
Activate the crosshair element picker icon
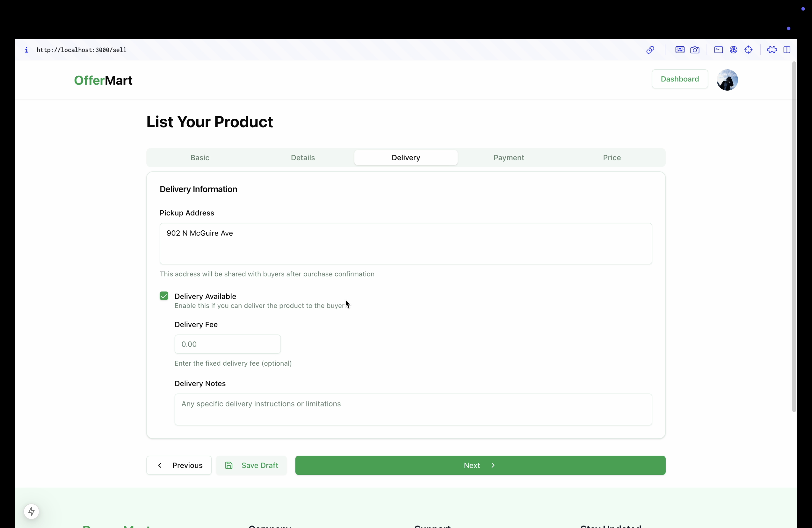(x=748, y=50)
